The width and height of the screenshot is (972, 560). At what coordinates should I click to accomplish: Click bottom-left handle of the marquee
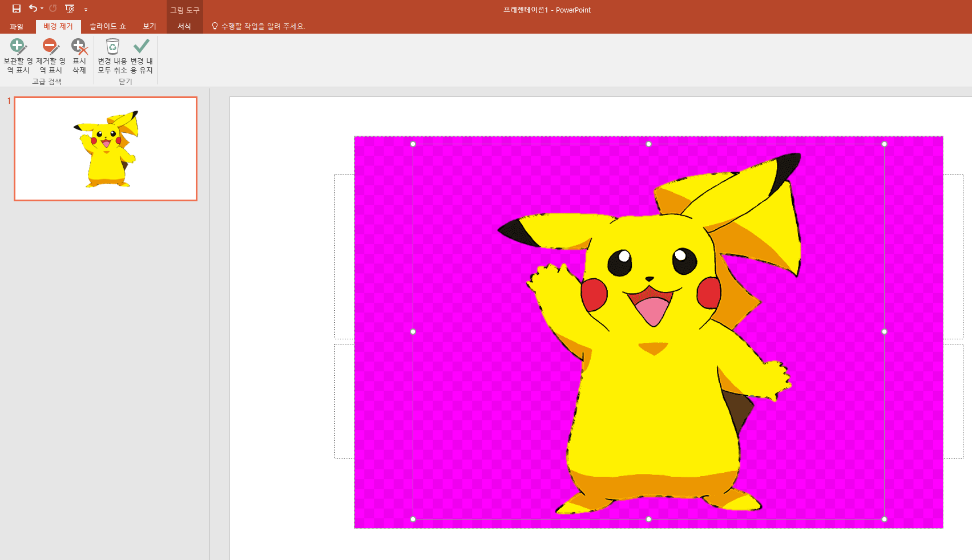click(413, 519)
